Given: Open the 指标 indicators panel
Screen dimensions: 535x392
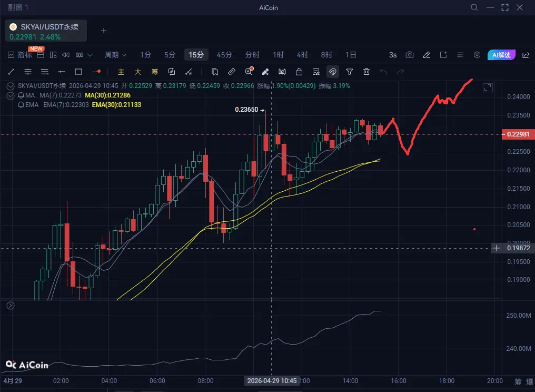Looking at the screenshot, I should (x=20, y=55).
